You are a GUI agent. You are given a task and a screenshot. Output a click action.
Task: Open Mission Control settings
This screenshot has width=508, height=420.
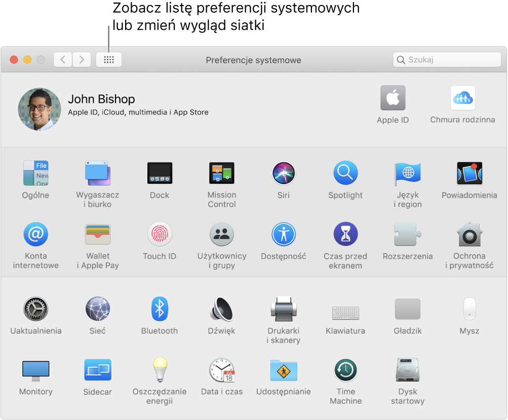221,174
